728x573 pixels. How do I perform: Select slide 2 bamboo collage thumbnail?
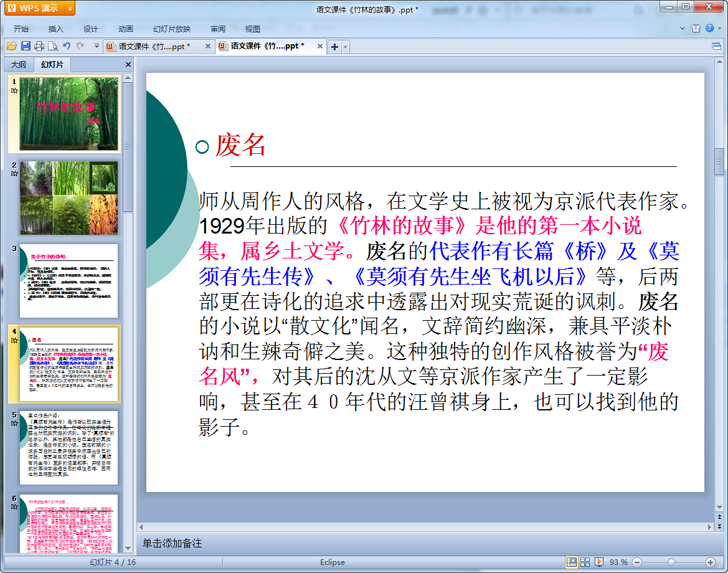[x=69, y=197]
